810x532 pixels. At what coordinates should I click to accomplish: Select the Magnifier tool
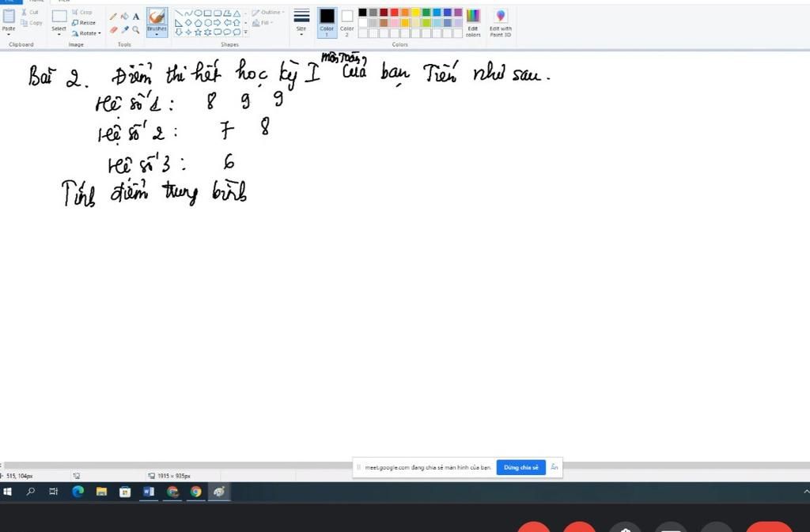click(136, 30)
